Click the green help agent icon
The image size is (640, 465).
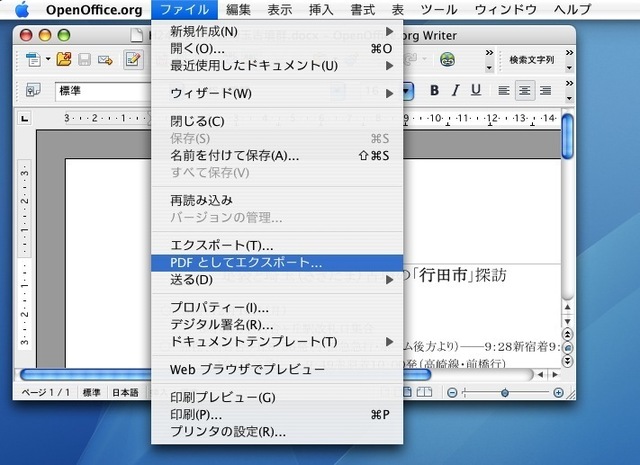[x=447, y=60]
